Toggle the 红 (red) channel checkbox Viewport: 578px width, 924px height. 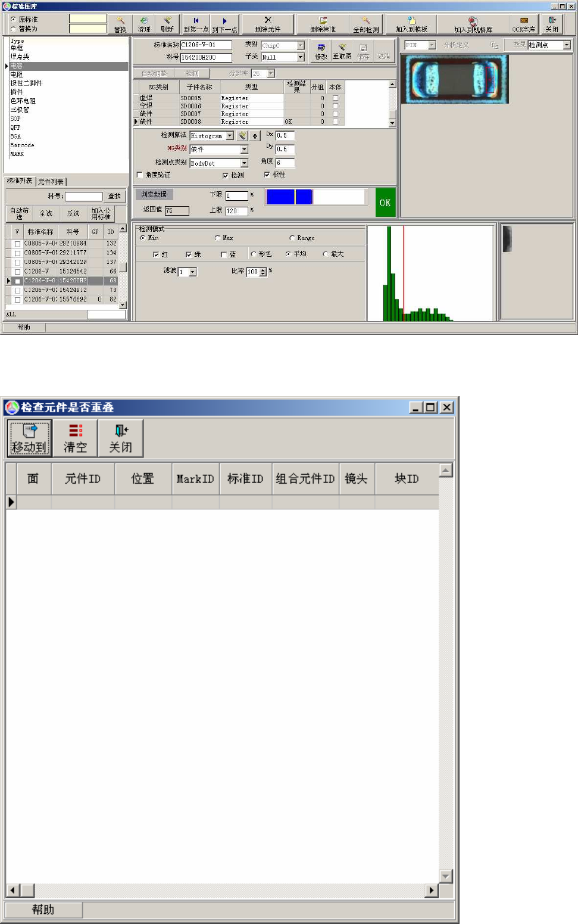[x=156, y=254]
